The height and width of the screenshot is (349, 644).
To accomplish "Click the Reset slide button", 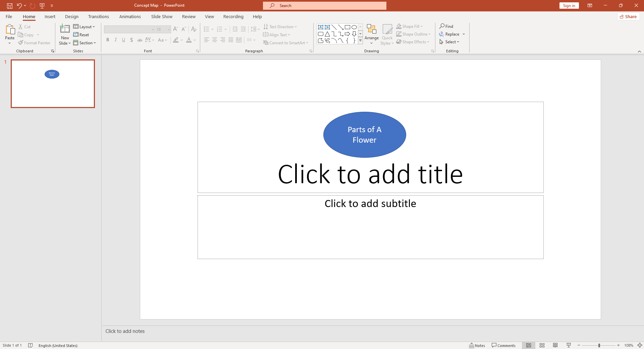I will click(81, 35).
